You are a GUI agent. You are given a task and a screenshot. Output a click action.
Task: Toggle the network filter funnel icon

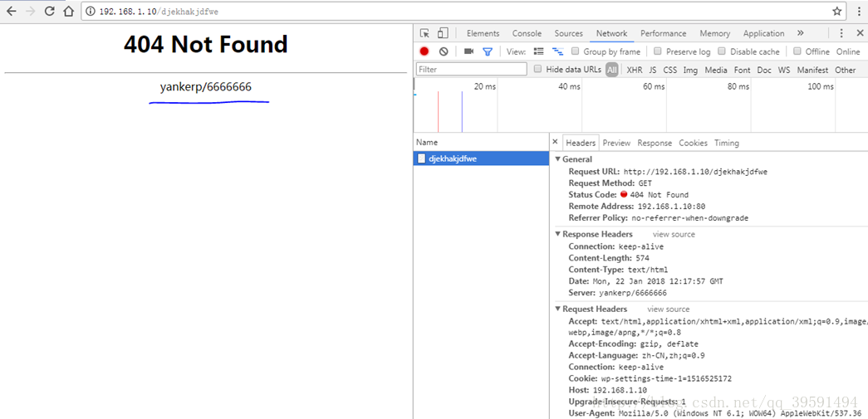pos(488,51)
